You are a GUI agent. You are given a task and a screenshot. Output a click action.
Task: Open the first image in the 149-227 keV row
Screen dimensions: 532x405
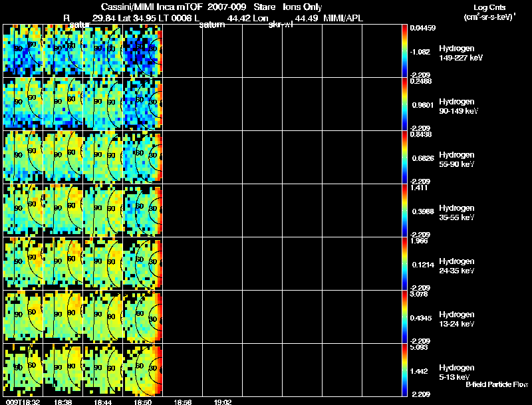[23, 51]
